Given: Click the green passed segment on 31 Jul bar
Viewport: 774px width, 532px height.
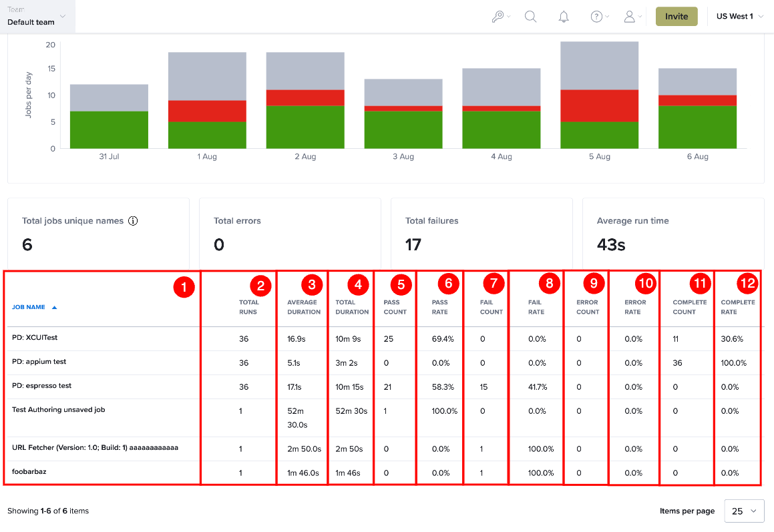Looking at the screenshot, I should click(109, 129).
